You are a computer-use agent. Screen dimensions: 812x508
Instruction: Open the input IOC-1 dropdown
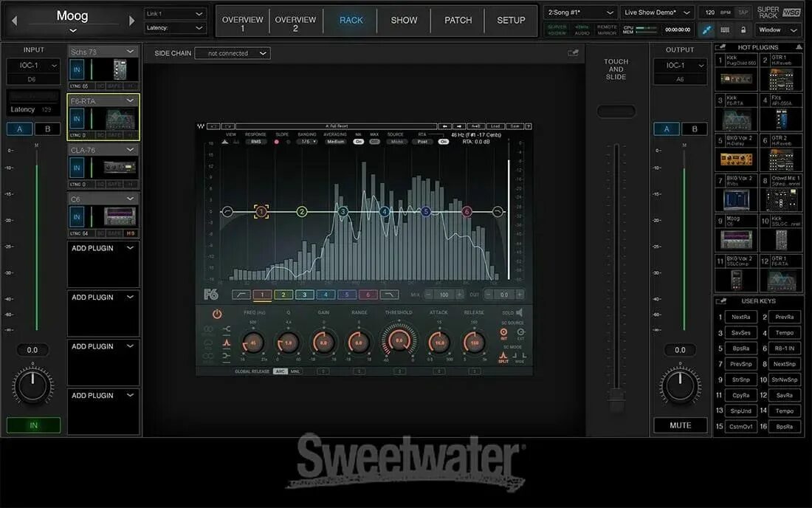pos(33,66)
